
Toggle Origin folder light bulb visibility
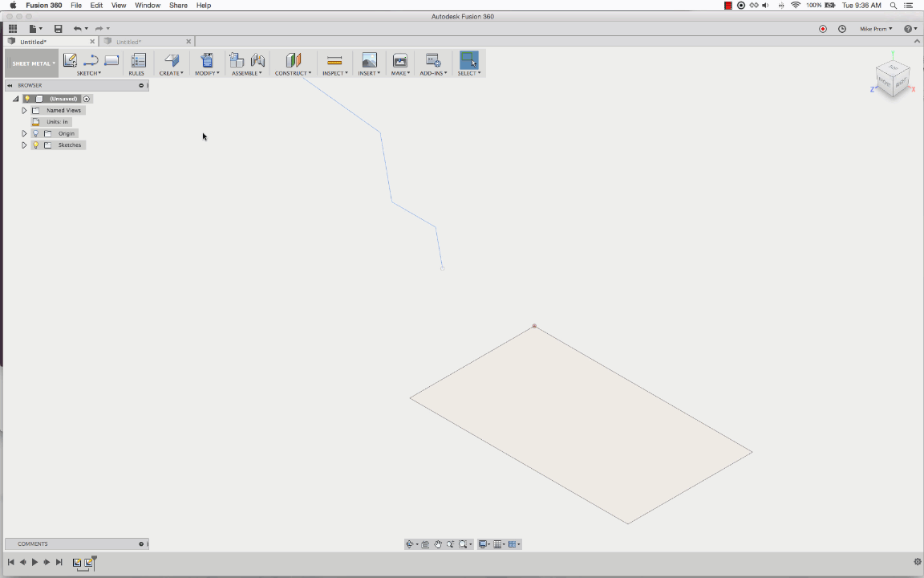click(36, 133)
